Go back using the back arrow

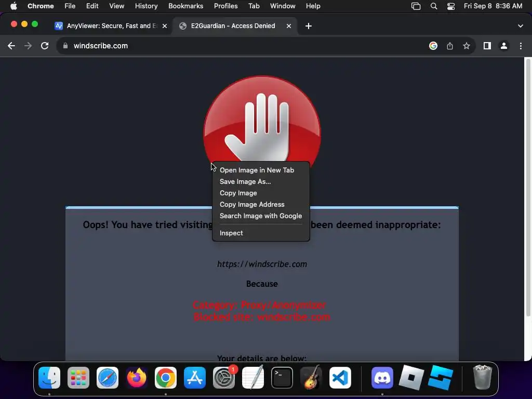(x=11, y=46)
